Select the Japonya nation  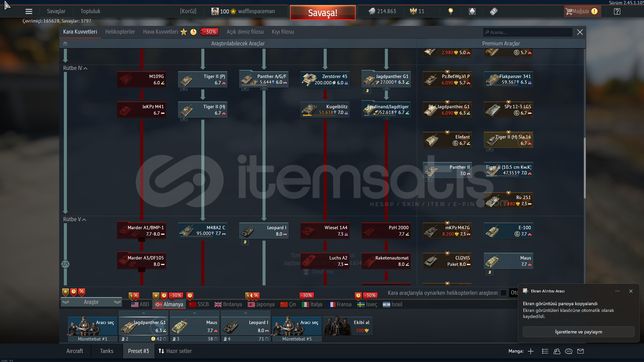coord(261,304)
